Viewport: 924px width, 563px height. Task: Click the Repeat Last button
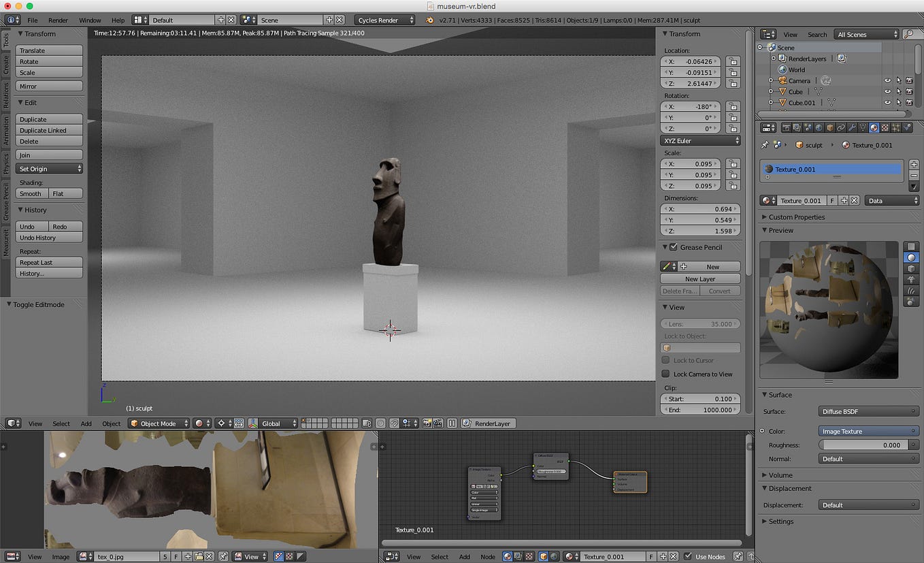click(x=50, y=262)
